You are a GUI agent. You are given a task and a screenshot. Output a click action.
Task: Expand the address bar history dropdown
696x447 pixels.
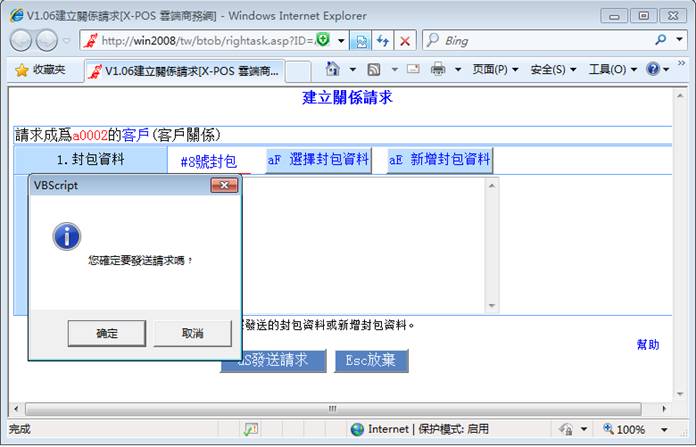click(x=342, y=41)
